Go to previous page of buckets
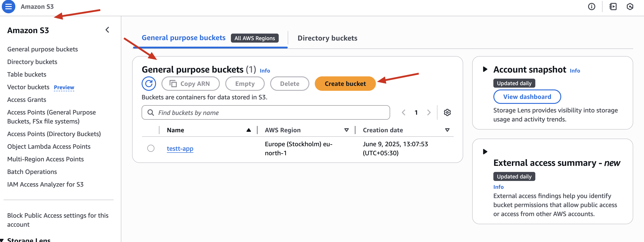The image size is (644, 242). tap(403, 113)
